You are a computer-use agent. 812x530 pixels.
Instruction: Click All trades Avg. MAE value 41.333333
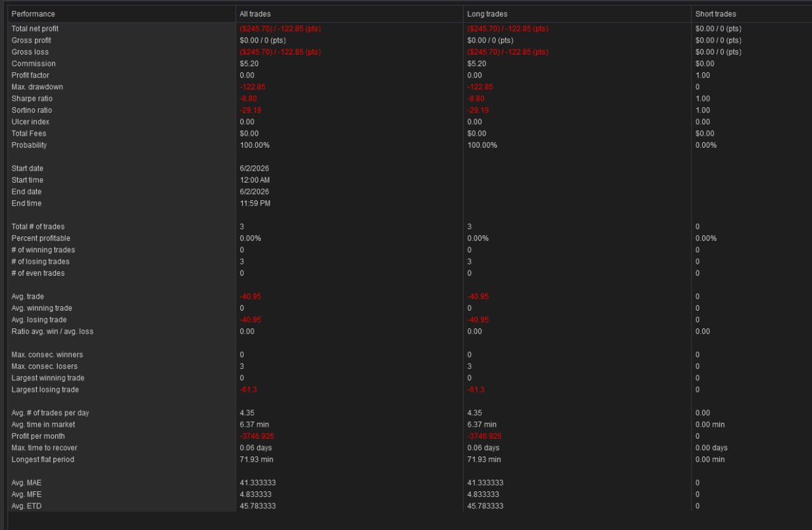[x=258, y=482]
